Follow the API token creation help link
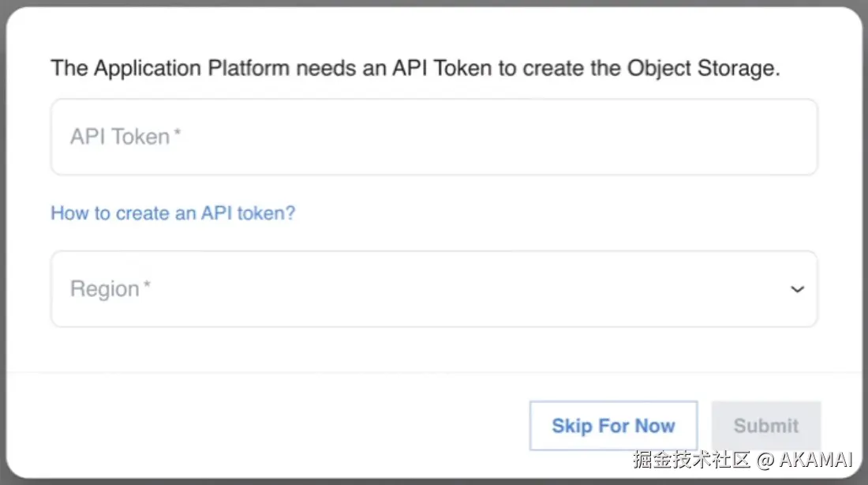Viewport: 868px width, 485px height. [173, 213]
